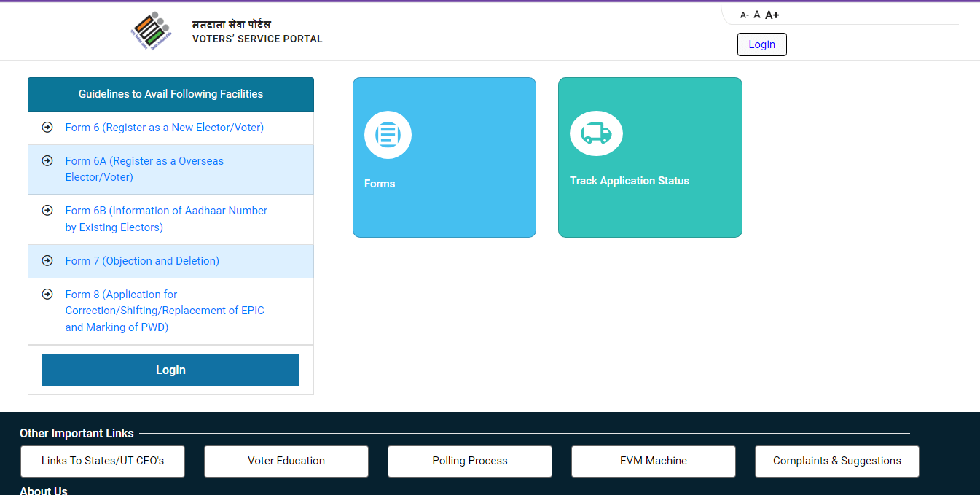This screenshot has width=980, height=495.
Task: Click the arrow icon beside Form 6
Action: click(x=47, y=127)
